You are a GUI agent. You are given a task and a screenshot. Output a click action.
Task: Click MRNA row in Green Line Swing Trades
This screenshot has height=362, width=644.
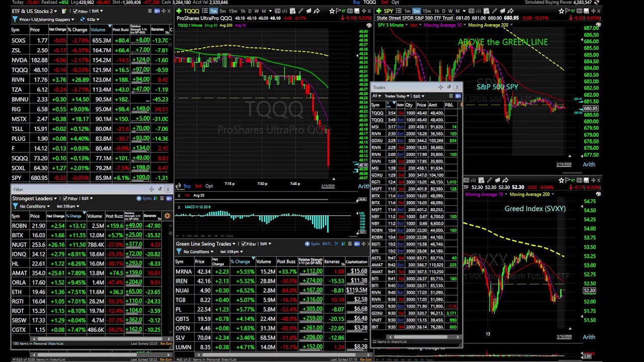pos(272,271)
